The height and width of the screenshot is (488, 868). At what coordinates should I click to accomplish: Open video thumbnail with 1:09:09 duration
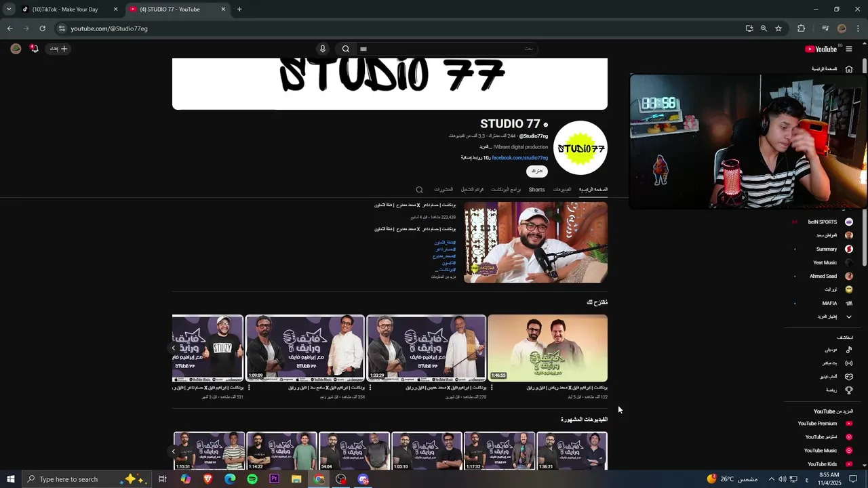[x=304, y=348]
